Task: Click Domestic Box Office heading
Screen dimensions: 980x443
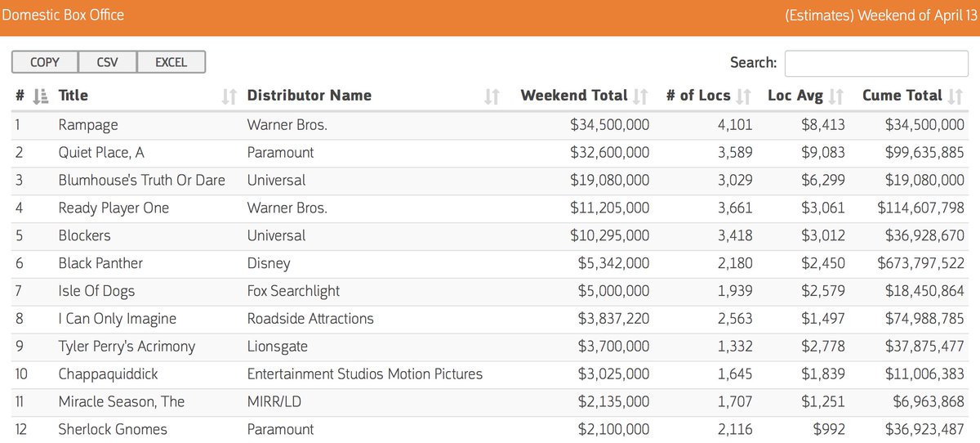Action: pyautogui.click(x=63, y=16)
